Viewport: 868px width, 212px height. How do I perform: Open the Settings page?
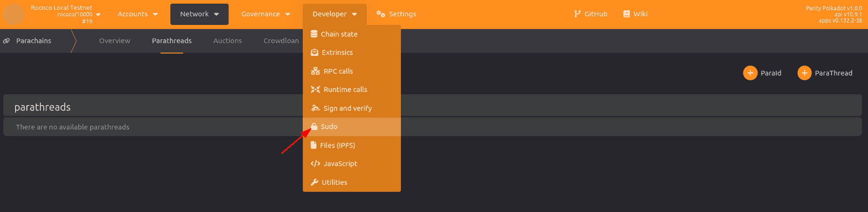pyautogui.click(x=396, y=14)
